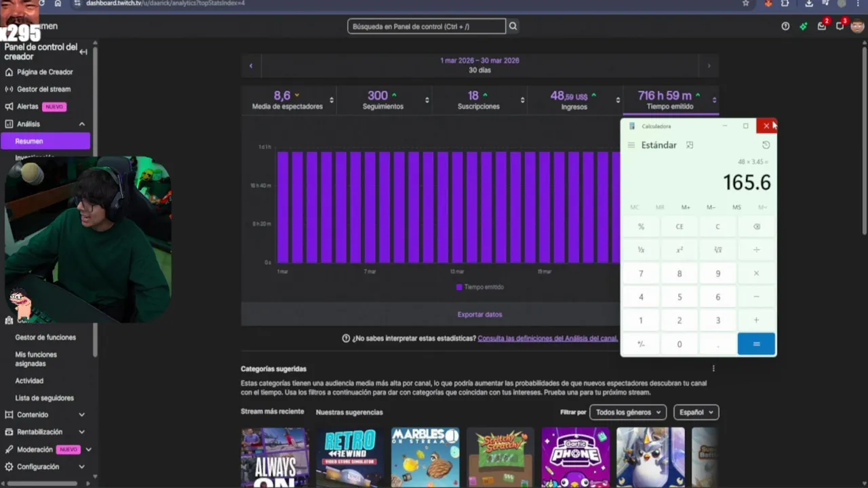This screenshot has height=488, width=868.
Task: Click the plus key in Calculator
Action: 757,321
